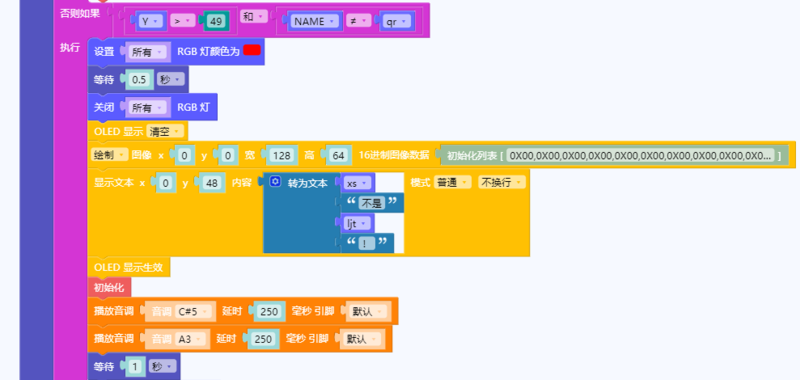The height and width of the screenshot is (380, 800).
Task: Open the 绘制 image mode dropdown
Action: point(109,155)
